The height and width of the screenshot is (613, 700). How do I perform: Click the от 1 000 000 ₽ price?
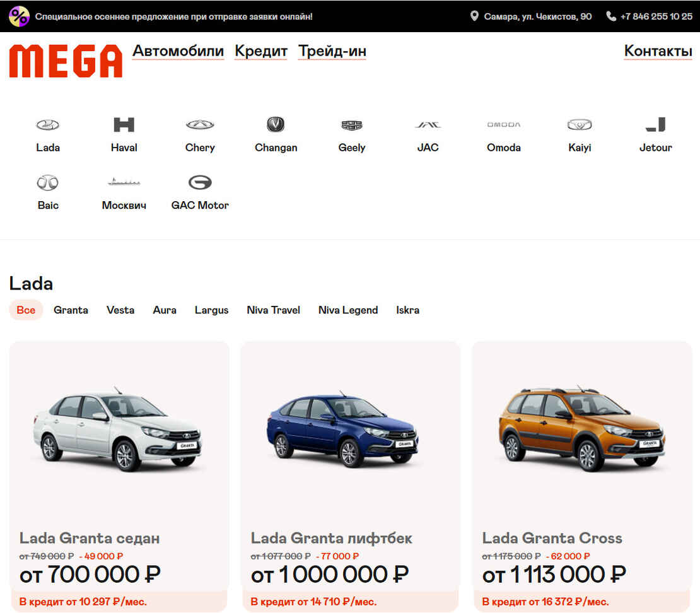point(330,574)
